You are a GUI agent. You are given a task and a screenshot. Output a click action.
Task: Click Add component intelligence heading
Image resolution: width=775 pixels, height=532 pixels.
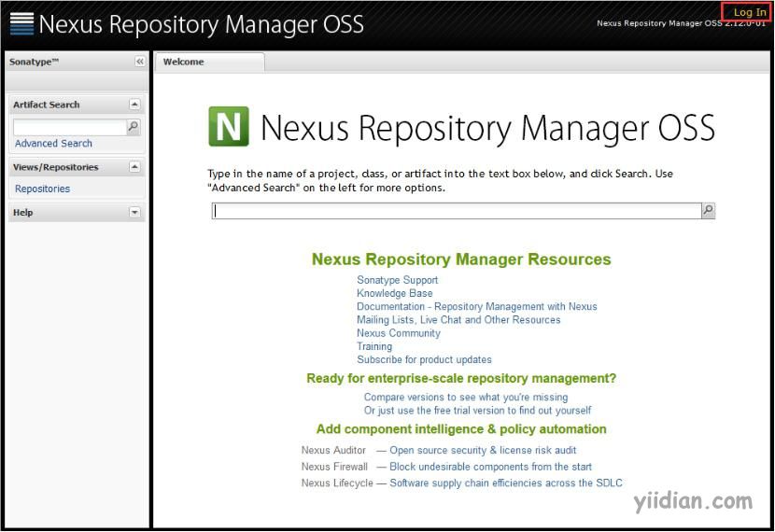pyautogui.click(x=461, y=429)
